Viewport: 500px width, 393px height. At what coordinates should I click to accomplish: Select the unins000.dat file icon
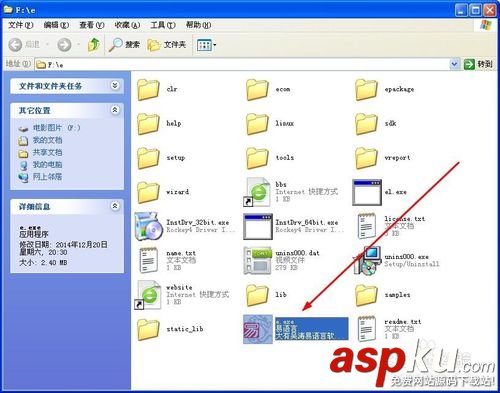[x=258, y=261]
